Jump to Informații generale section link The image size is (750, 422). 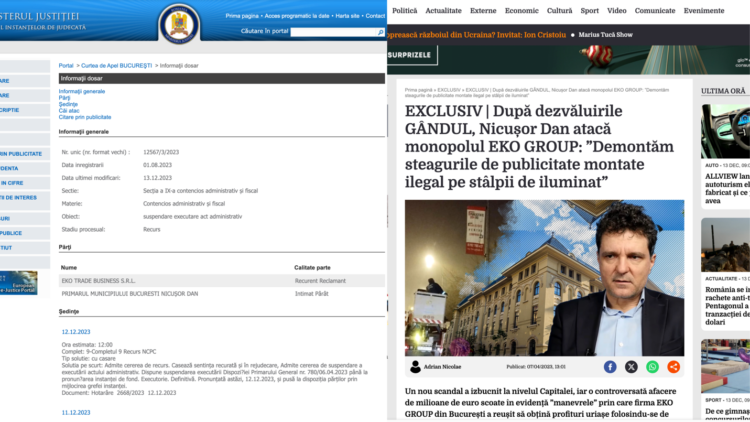pos(82,91)
